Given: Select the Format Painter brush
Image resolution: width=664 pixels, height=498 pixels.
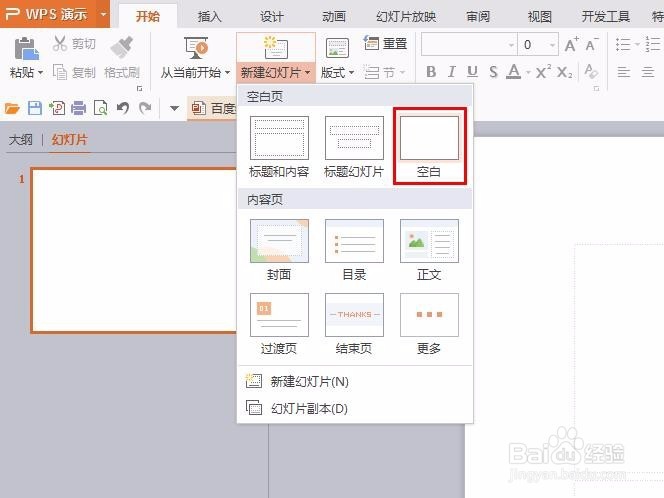Looking at the screenshot, I should [122, 47].
